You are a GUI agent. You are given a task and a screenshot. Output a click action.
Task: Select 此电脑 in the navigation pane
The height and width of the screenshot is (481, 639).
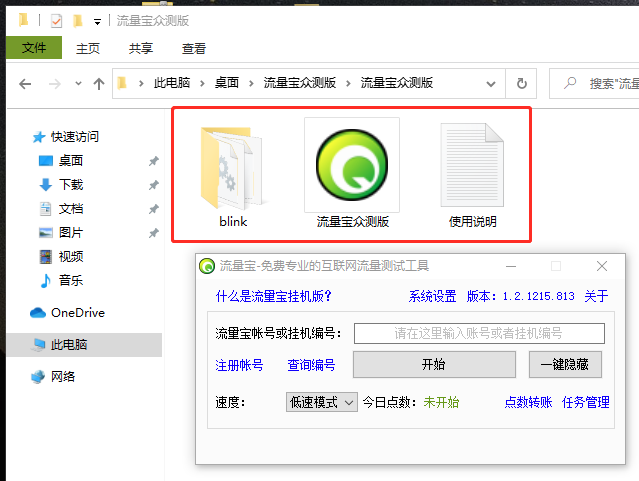pyautogui.click(x=84, y=345)
